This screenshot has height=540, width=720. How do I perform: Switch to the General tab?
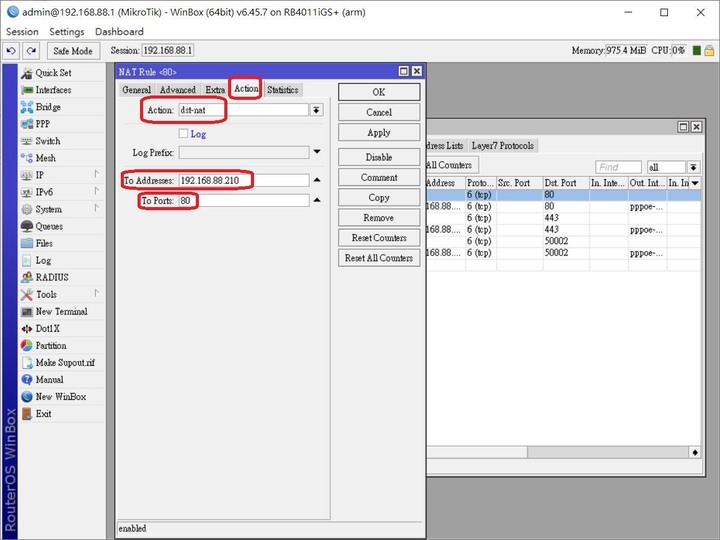click(136, 90)
